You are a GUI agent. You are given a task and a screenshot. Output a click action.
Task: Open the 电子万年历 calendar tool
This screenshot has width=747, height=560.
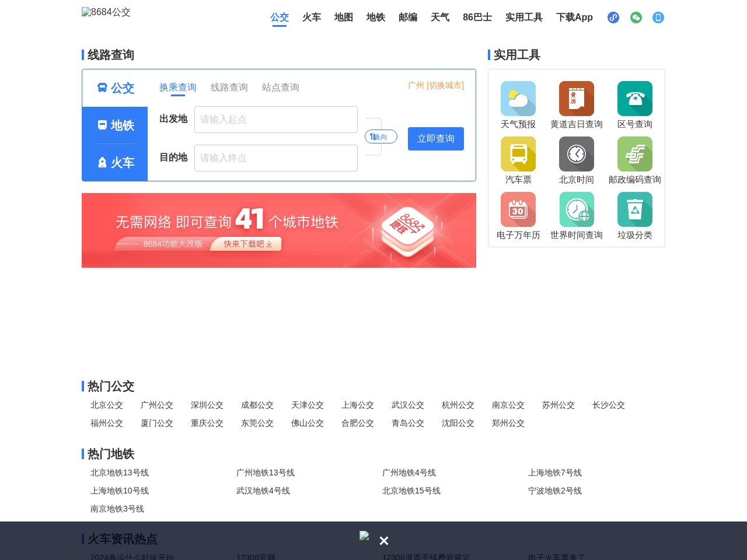click(518, 216)
